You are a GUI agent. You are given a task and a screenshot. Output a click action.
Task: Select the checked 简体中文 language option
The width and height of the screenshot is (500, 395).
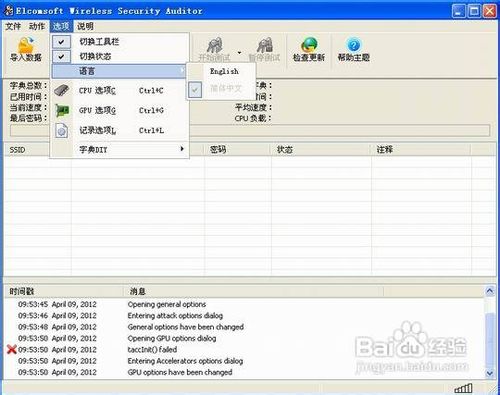point(226,89)
